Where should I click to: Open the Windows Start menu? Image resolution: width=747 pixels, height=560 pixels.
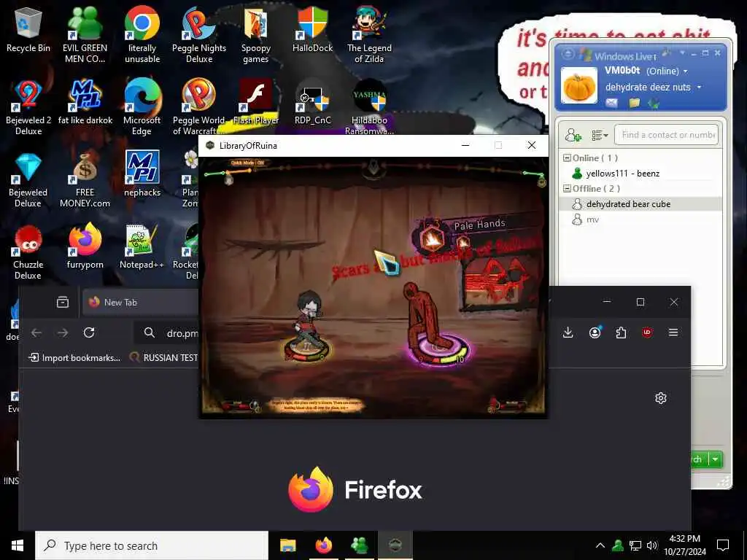pos(18,545)
